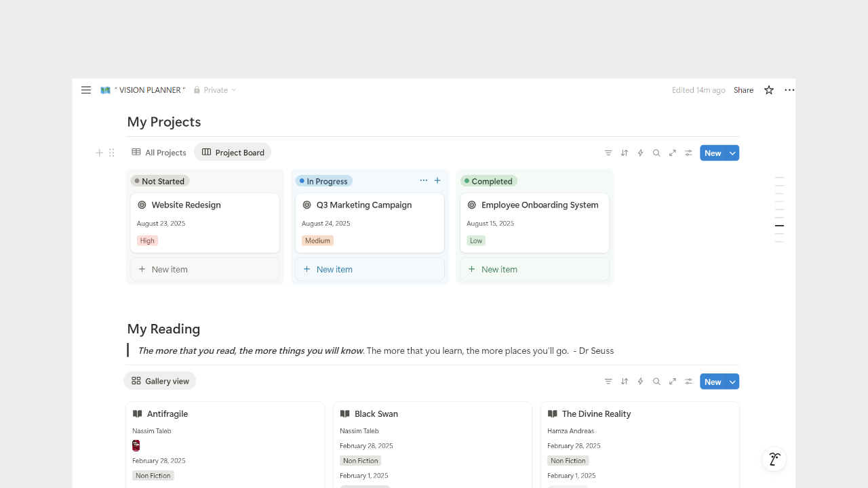Open the sidebar hamburger menu

pyautogui.click(x=86, y=90)
